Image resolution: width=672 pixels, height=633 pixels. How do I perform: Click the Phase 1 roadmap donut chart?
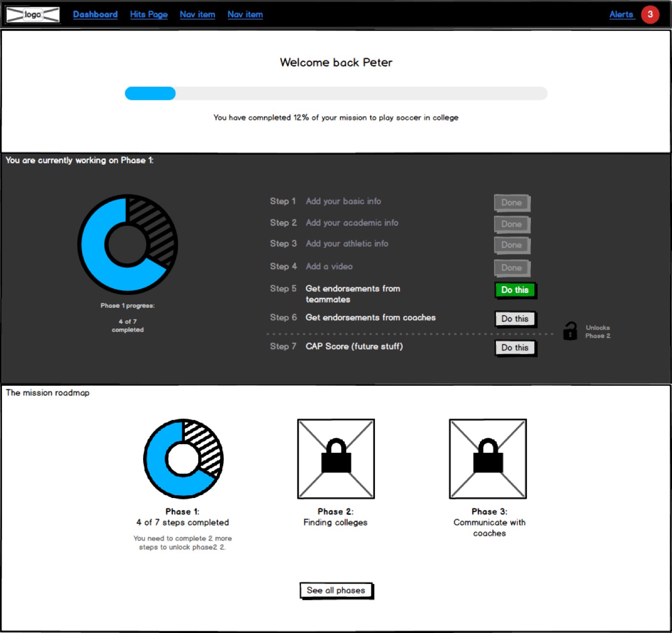point(183,459)
